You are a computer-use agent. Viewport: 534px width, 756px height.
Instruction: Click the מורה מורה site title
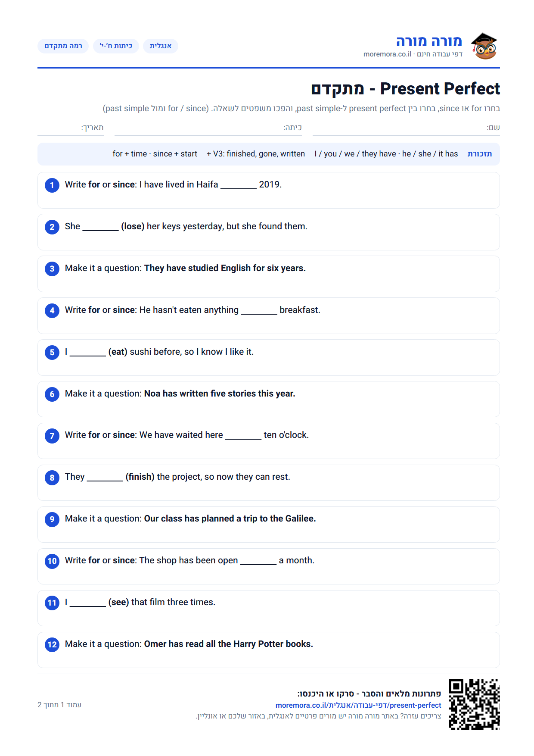pyautogui.click(x=429, y=41)
